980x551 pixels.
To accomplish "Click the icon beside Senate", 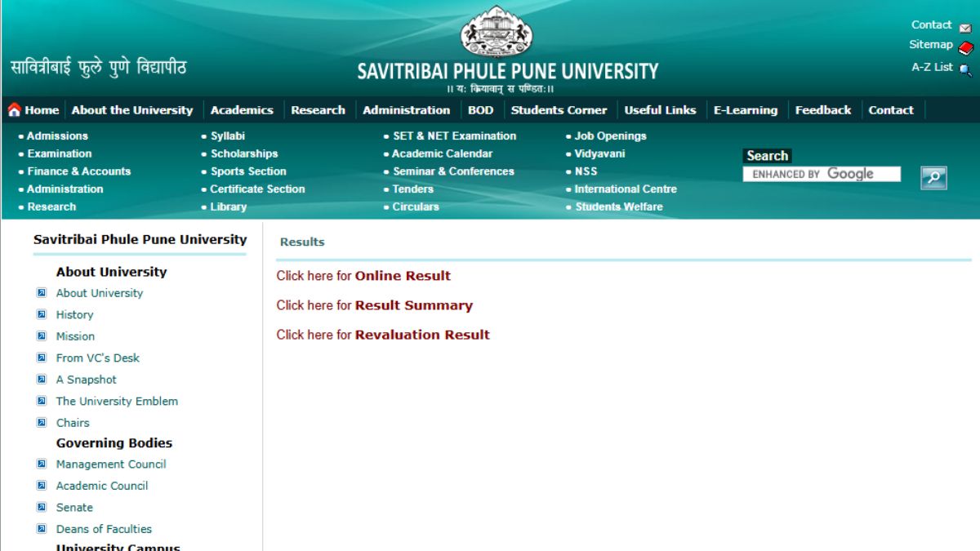I will tap(42, 507).
